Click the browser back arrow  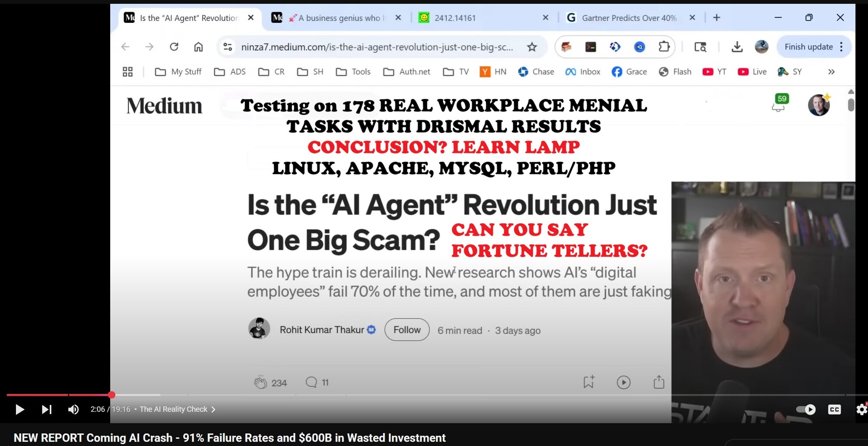click(x=125, y=47)
